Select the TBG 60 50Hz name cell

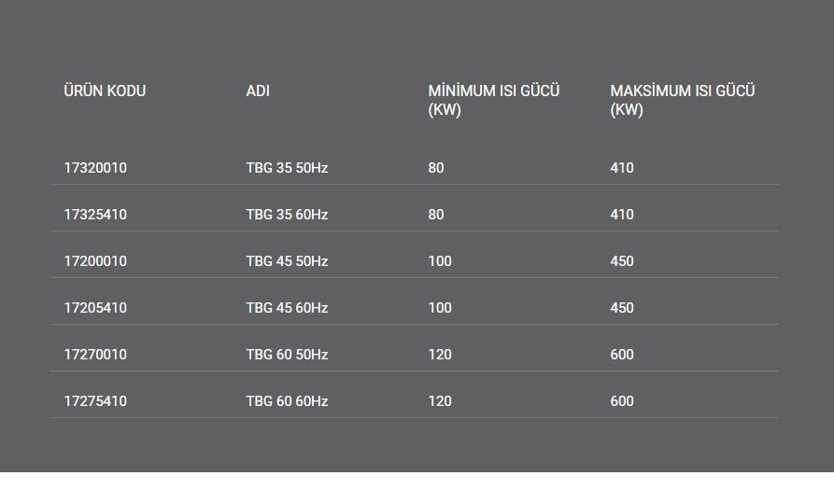click(x=287, y=355)
